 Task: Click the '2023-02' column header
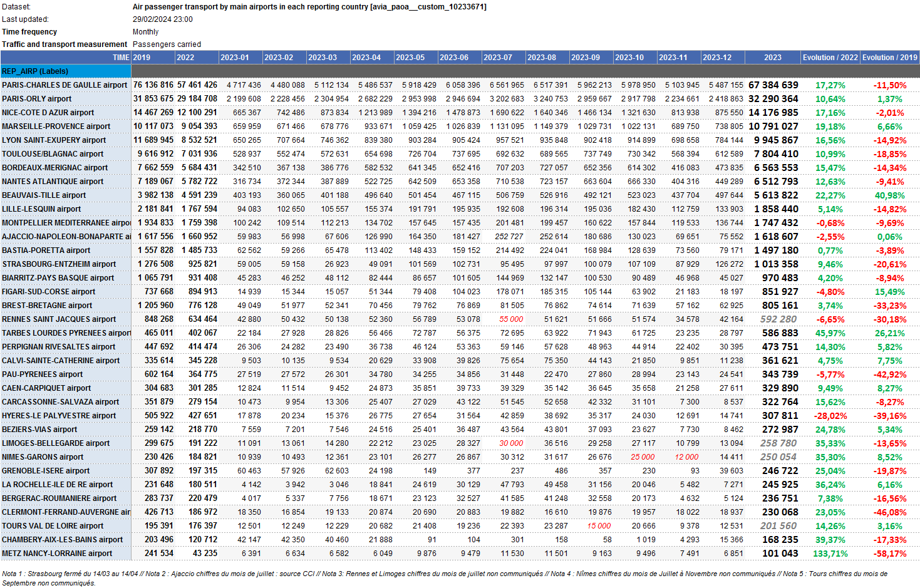284,57
